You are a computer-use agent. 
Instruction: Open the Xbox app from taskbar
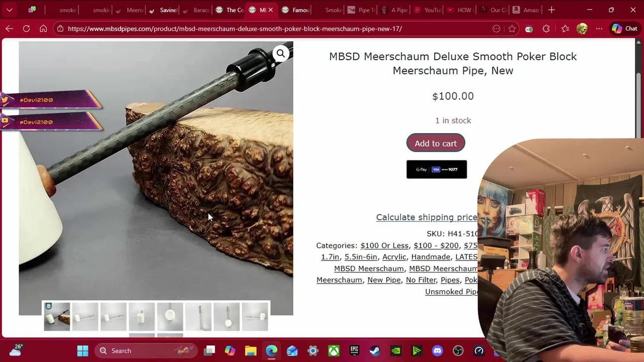tap(334, 350)
